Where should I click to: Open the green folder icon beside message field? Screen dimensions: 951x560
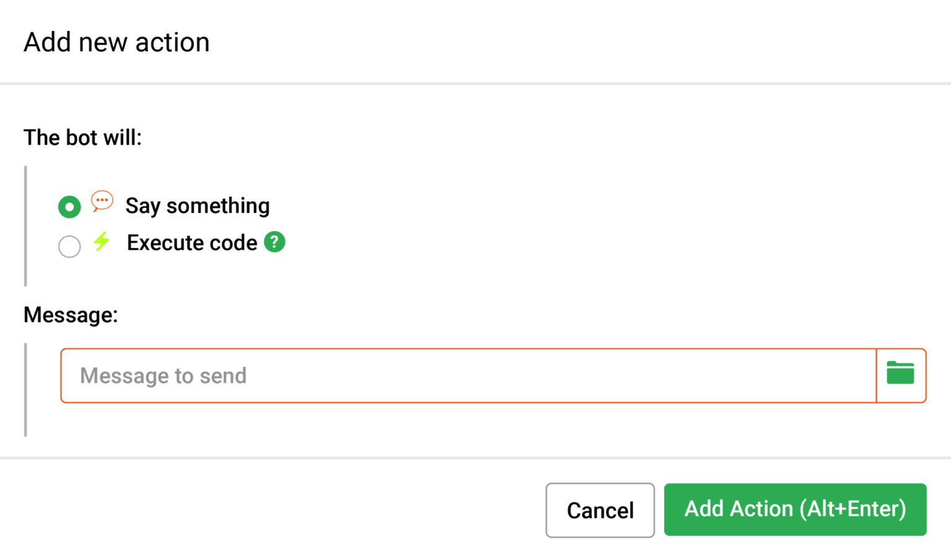point(900,373)
